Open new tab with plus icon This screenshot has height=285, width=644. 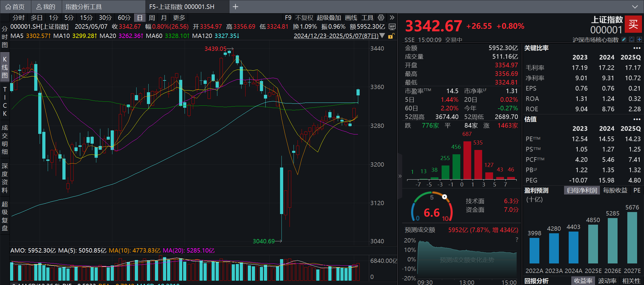[235, 7]
